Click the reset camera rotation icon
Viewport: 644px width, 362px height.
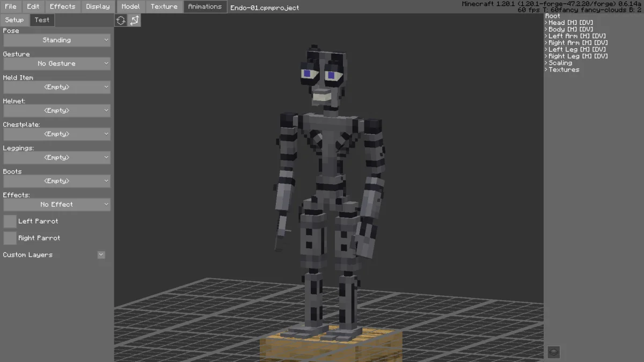click(x=121, y=20)
